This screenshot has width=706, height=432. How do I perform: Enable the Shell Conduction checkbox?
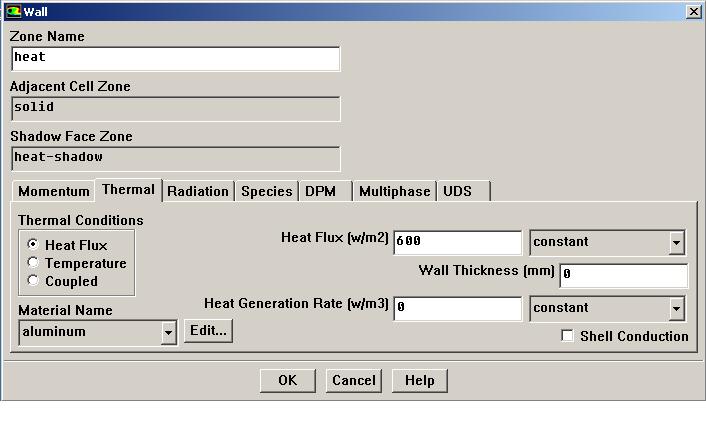[x=568, y=336]
